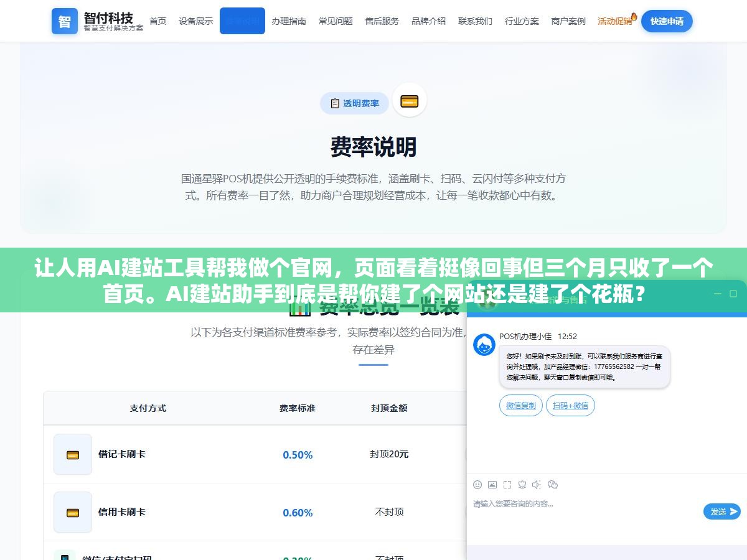Toggle the chat sound speaker icon
Image resolution: width=747 pixels, height=560 pixels.
click(x=537, y=485)
